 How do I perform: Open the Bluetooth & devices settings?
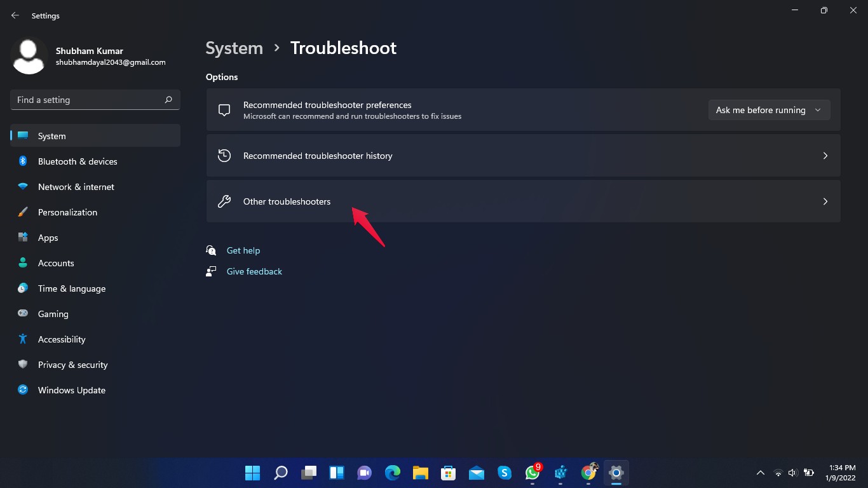[x=95, y=161]
